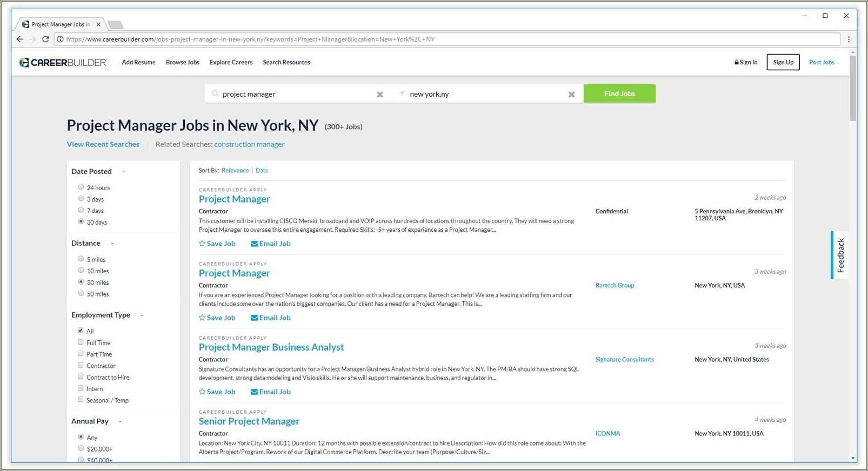Click the Post Jobs link
868x471 pixels.
point(822,62)
